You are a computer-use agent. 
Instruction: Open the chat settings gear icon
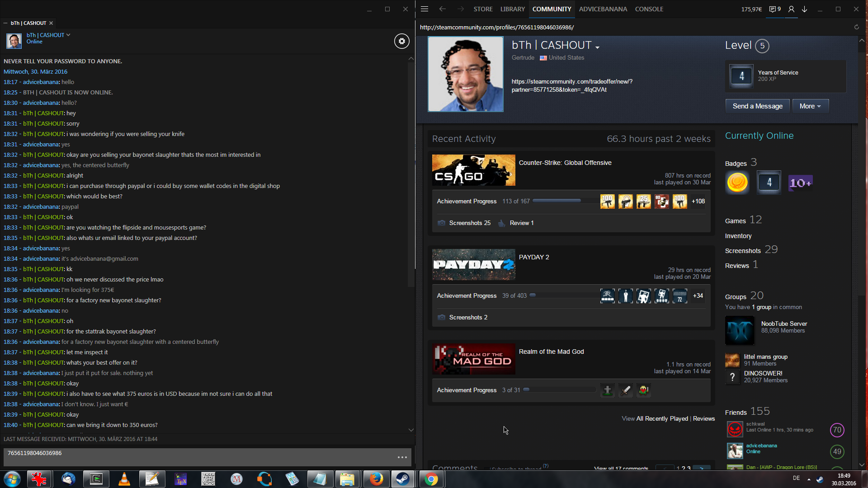click(401, 41)
